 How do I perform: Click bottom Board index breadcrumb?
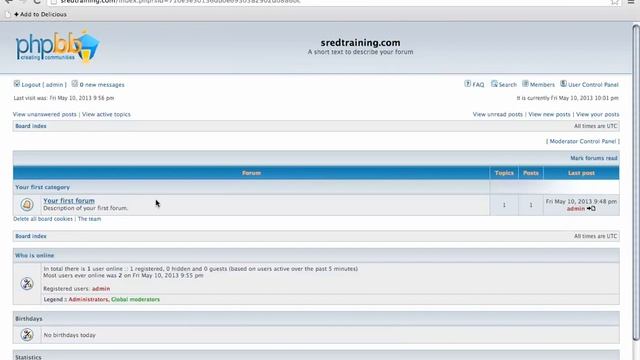(31, 236)
